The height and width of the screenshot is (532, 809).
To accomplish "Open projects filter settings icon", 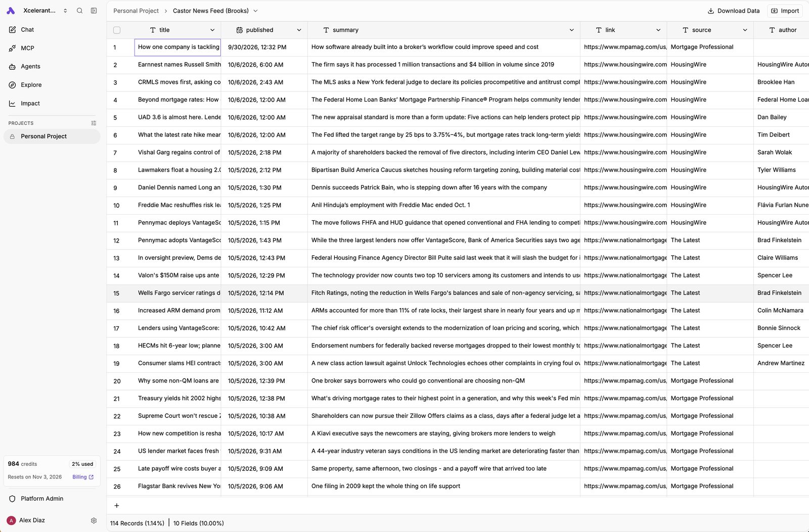I will click(94, 123).
